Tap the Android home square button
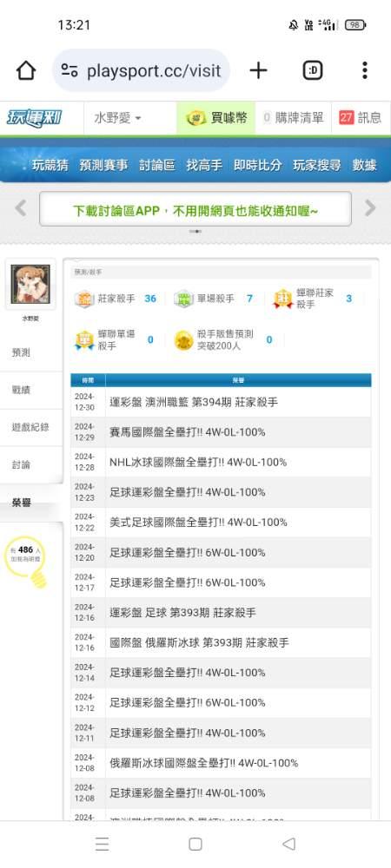This screenshot has width=391, height=868. click(x=195, y=844)
